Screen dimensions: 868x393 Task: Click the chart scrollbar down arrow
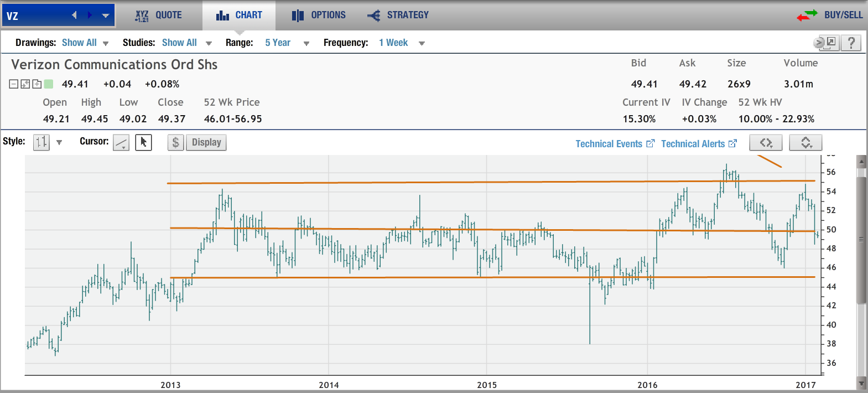click(x=861, y=383)
